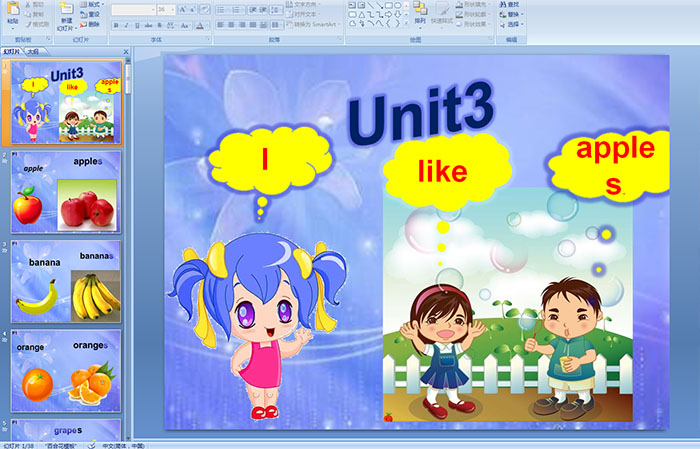
Task: Open the font color picker
Action: [x=201, y=25]
